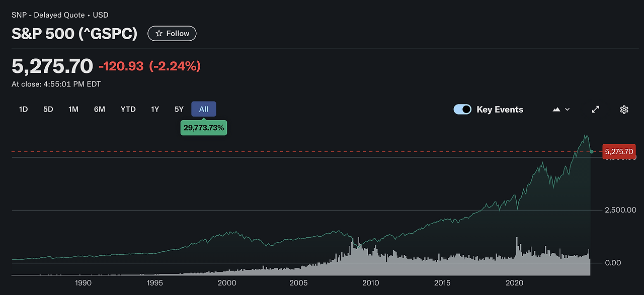Choose the 6M time range
The height and width of the screenshot is (295, 644).
click(100, 109)
